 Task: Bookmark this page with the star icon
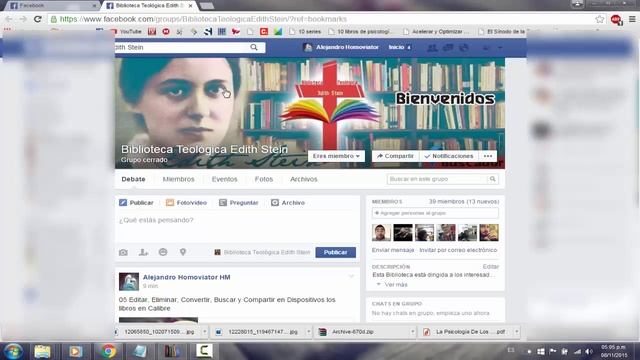(x=600, y=19)
